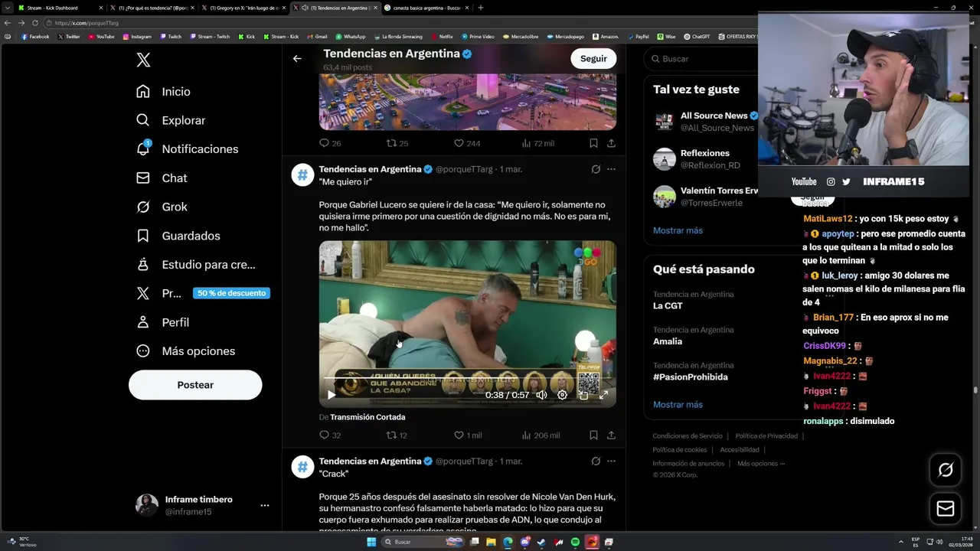The height and width of the screenshot is (551, 980).
Task: Toggle picture-in-picture on the video
Action: (583, 395)
